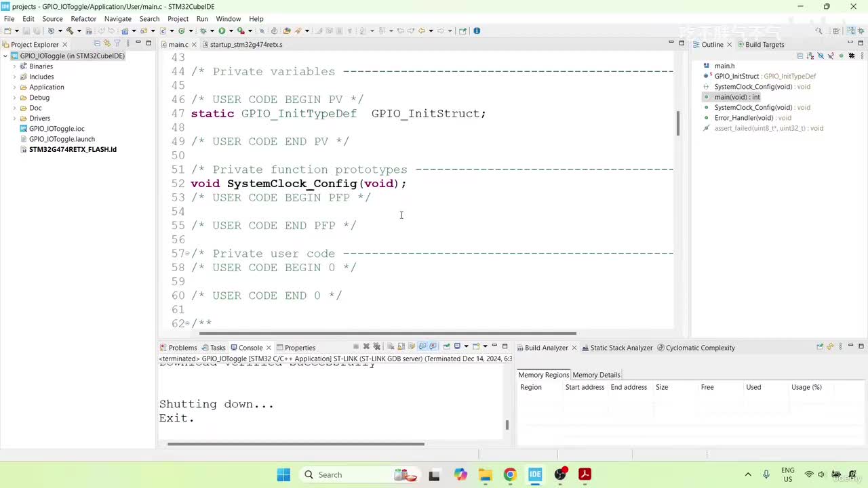Select STM32G474RETX_FLASH.ld in Project Explorer
The height and width of the screenshot is (488, 868).
point(68,149)
